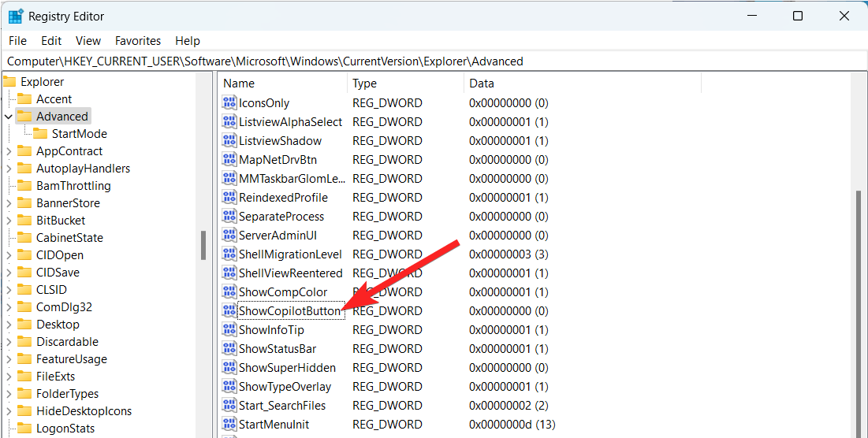The height and width of the screenshot is (438, 868).
Task: Expand the AppContract key node
Action: point(9,151)
